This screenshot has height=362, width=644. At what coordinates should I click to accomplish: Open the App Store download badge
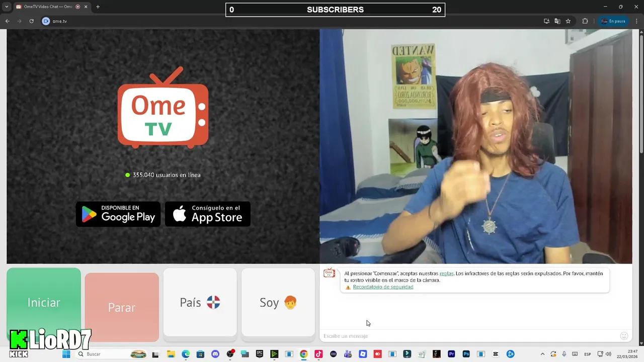[x=208, y=214]
